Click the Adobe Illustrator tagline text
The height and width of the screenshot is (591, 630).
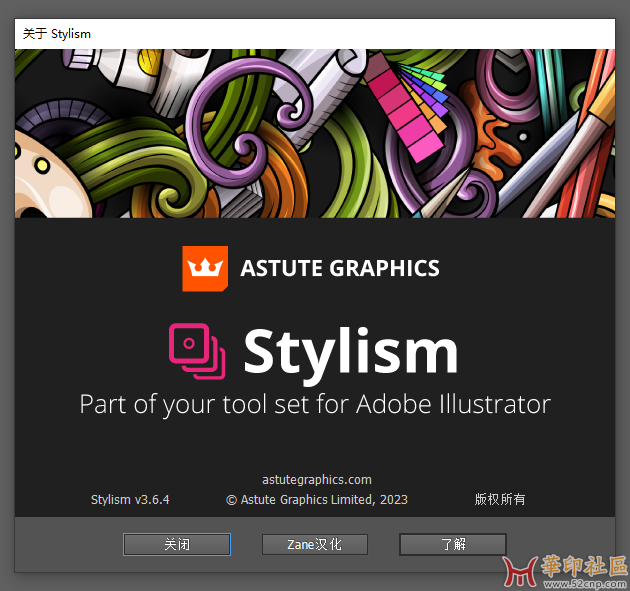click(315, 405)
